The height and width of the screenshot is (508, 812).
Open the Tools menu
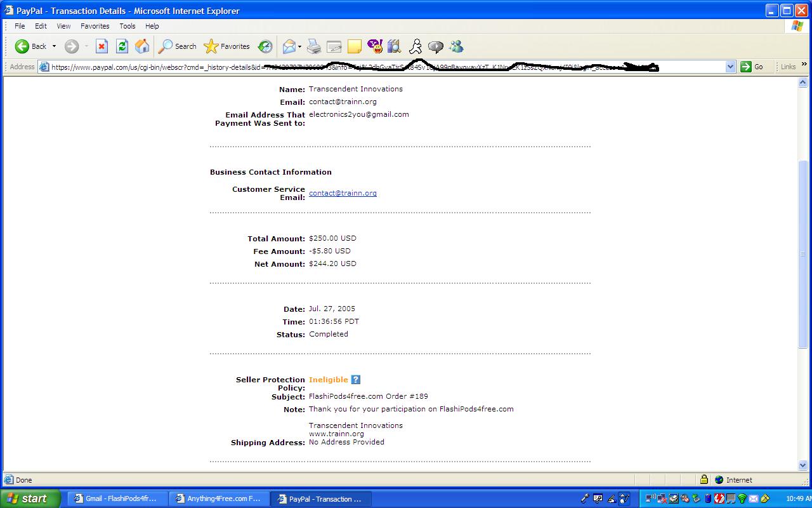(x=128, y=26)
